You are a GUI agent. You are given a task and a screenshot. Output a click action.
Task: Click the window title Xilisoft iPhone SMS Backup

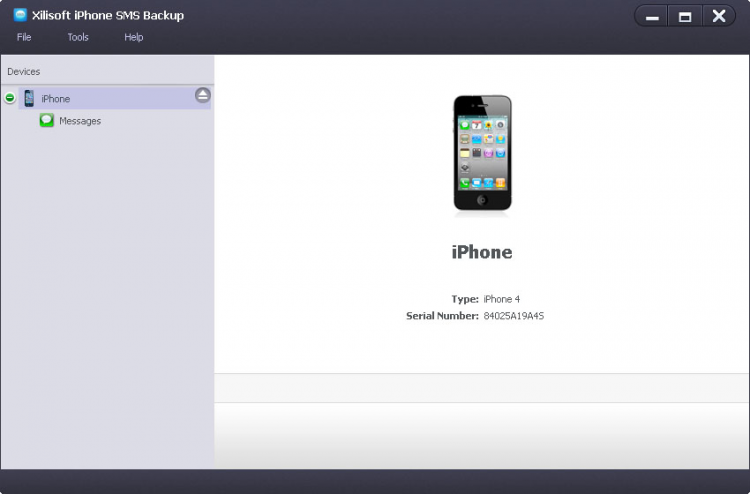pos(108,15)
